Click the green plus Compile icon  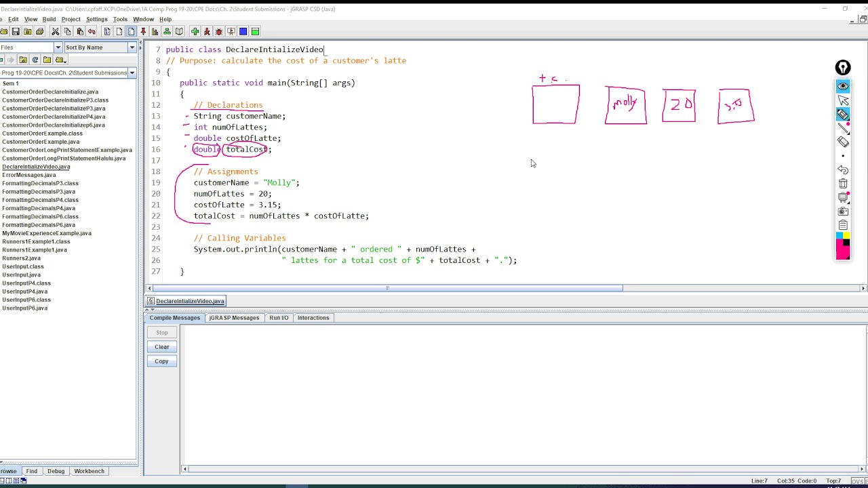(x=195, y=32)
